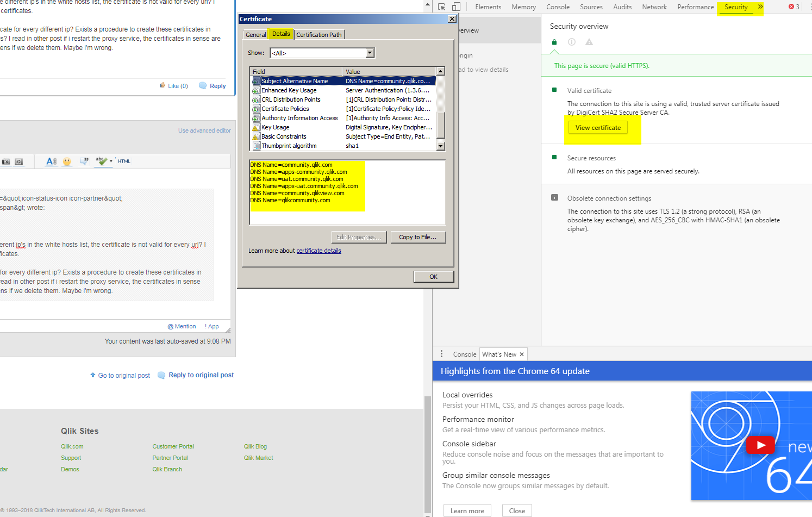Click the ! App link
Viewport: 812px width, 517px height.
tap(212, 326)
